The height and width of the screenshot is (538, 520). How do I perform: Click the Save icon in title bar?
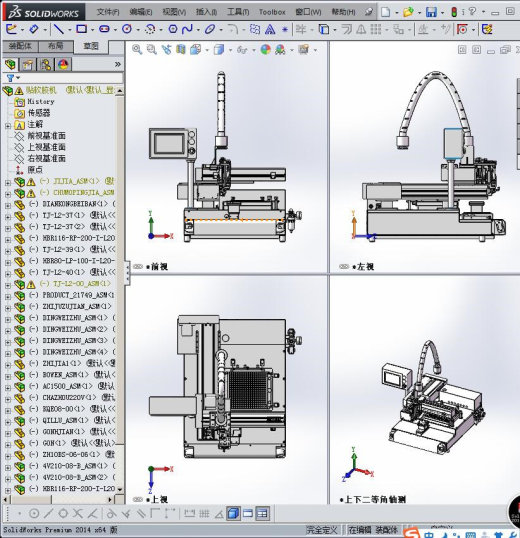click(431, 12)
